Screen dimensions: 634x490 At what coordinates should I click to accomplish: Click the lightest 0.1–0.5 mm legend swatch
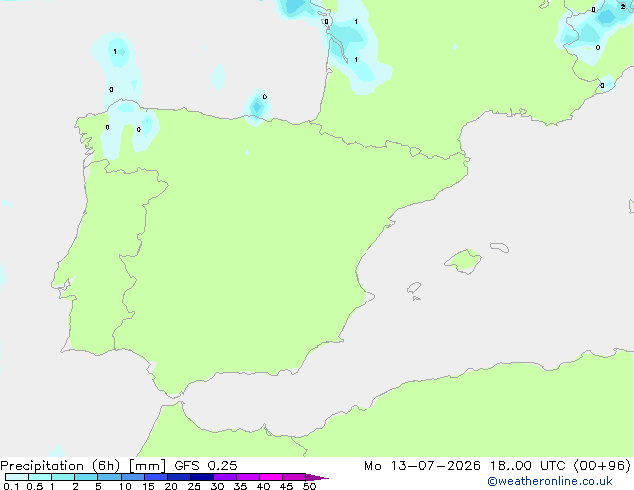17,477
